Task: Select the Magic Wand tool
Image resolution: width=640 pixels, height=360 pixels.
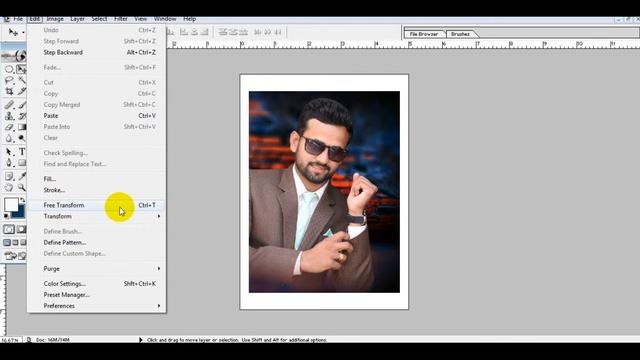Action: (21, 80)
